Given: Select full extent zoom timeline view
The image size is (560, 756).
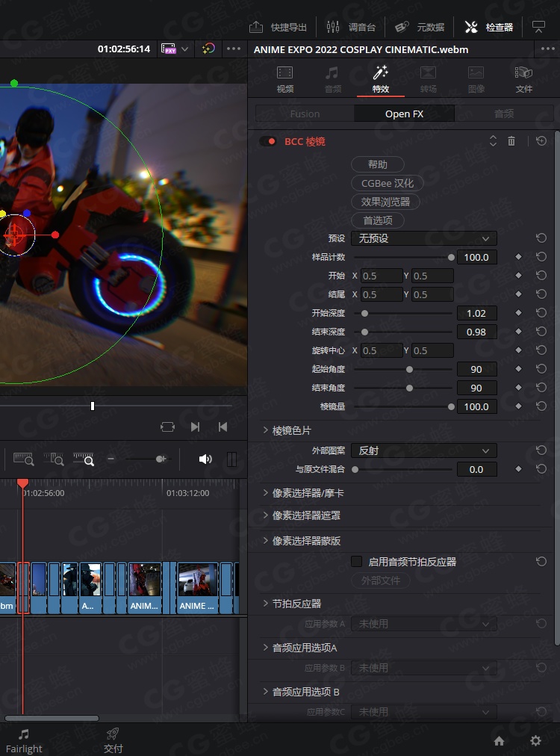Looking at the screenshot, I should [23, 459].
